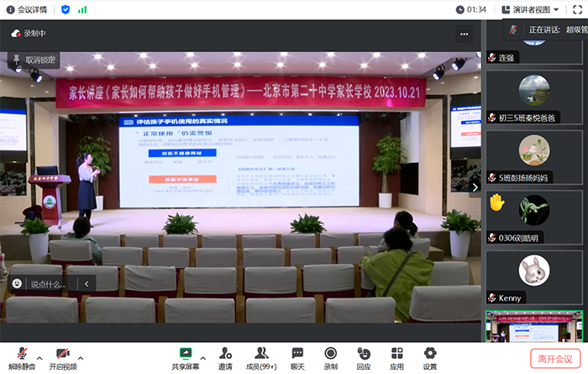Click muted mic icon in 正在讲话 banner
This screenshot has height=374, width=588.
513,29
